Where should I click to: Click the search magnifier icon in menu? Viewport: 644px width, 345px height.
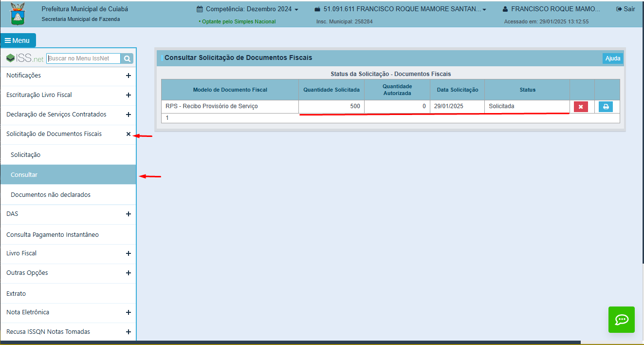click(127, 59)
